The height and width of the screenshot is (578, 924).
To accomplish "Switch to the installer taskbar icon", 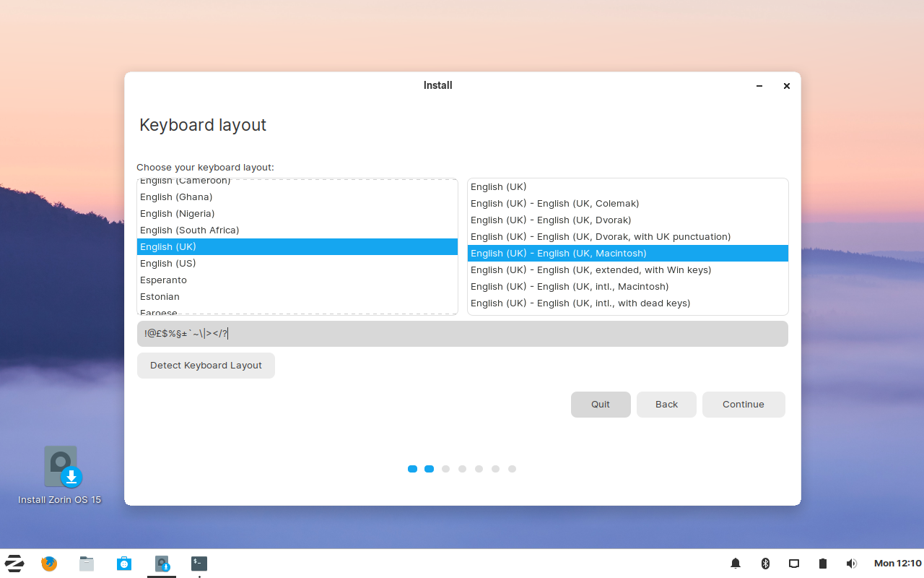I will coord(162,564).
